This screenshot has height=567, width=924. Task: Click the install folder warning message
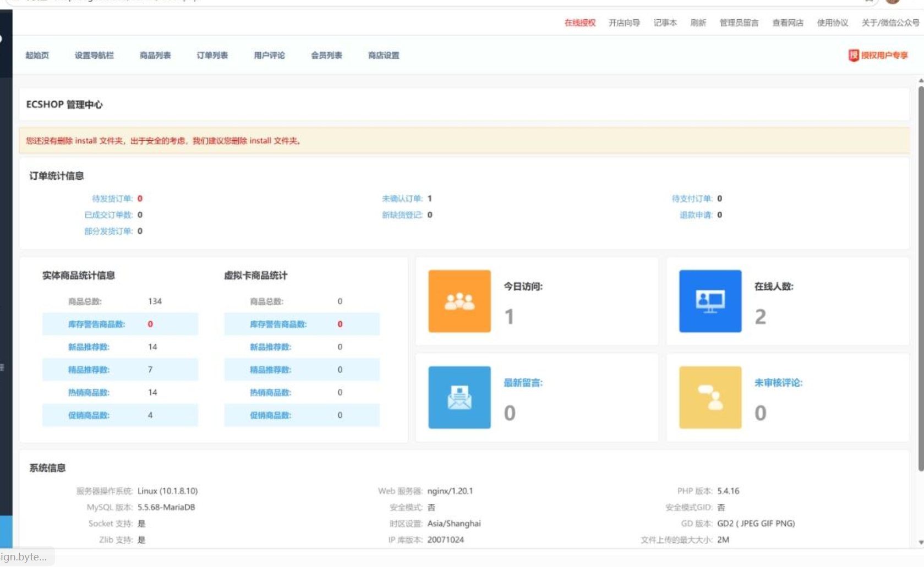[163, 141]
